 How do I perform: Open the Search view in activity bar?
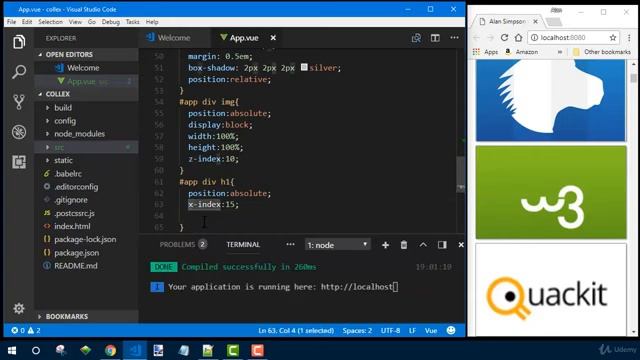tap(19, 72)
